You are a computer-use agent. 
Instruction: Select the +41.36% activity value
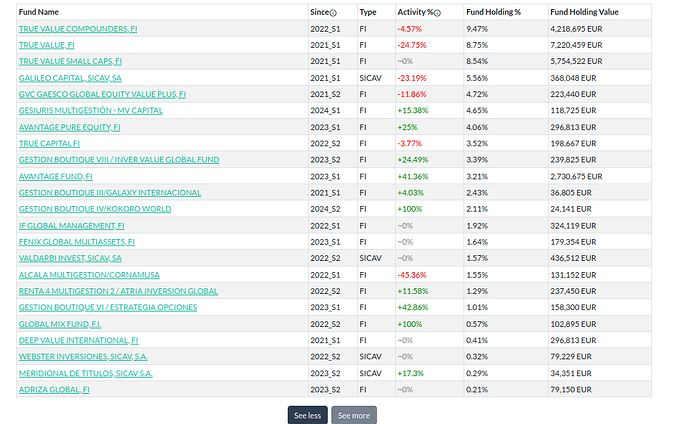point(413,177)
